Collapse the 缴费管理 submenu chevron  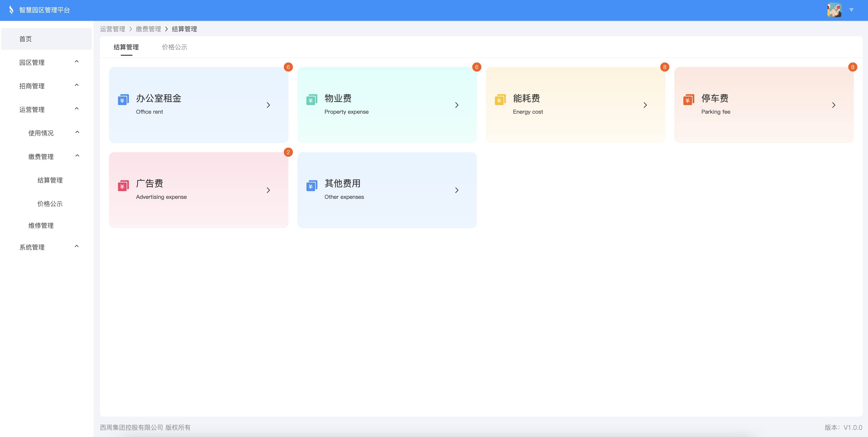pos(77,156)
